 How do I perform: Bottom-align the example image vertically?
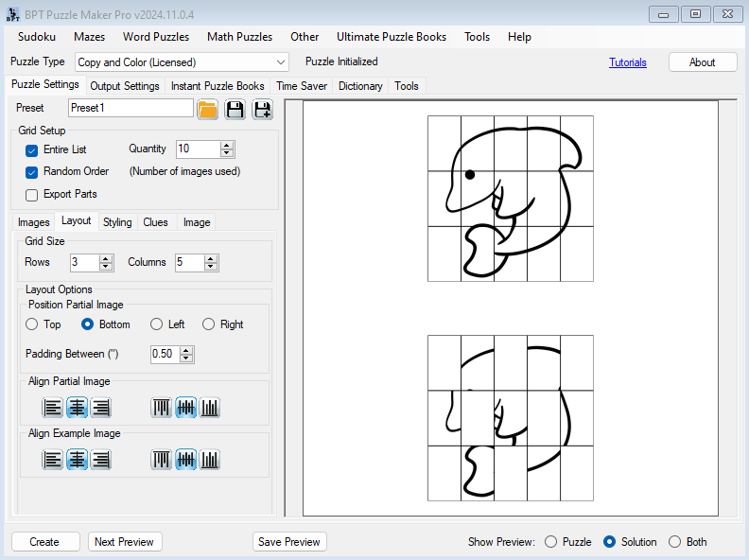click(x=210, y=460)
